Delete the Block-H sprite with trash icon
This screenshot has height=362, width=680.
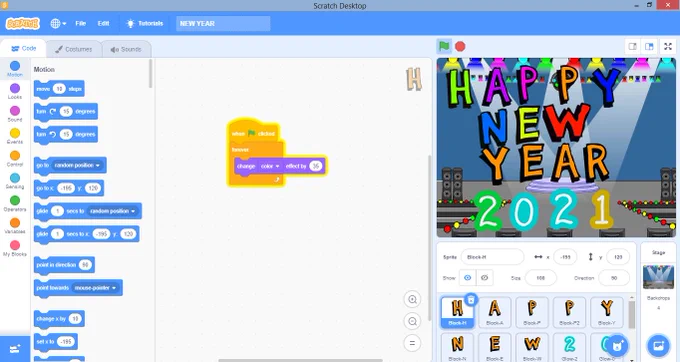[x=471, y=300]
